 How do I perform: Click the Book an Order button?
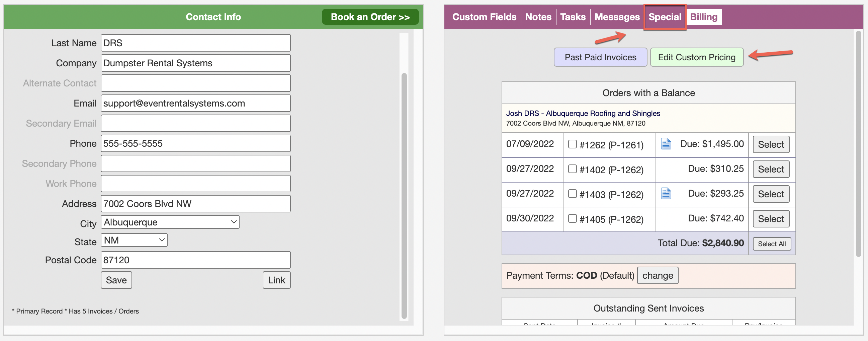click(370, 17)
